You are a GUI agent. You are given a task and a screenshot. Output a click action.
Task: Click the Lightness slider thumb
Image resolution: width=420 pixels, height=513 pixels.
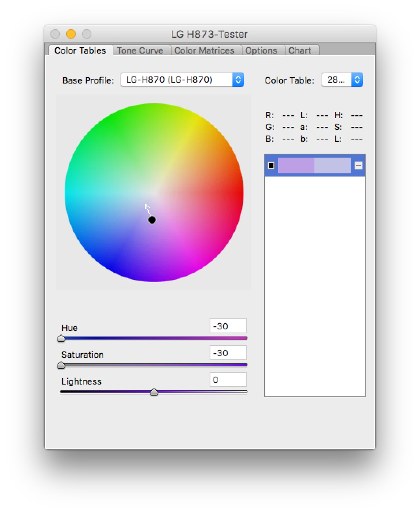pos(154,392)
